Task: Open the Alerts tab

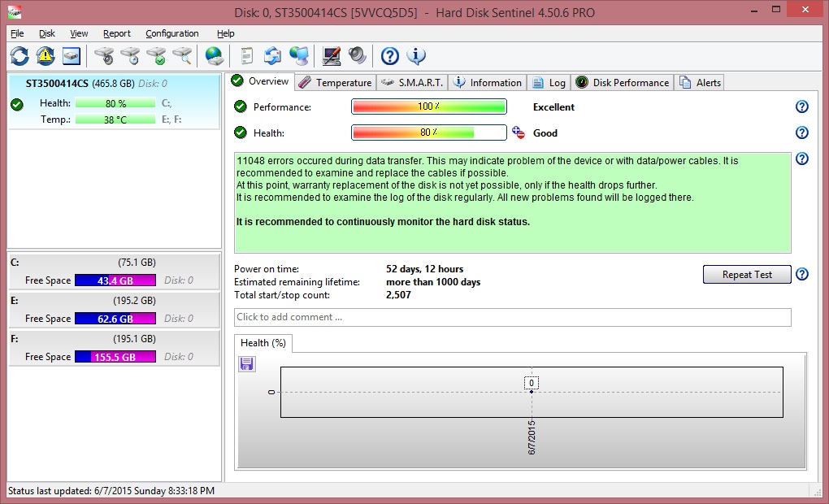Action: [700, 82]
